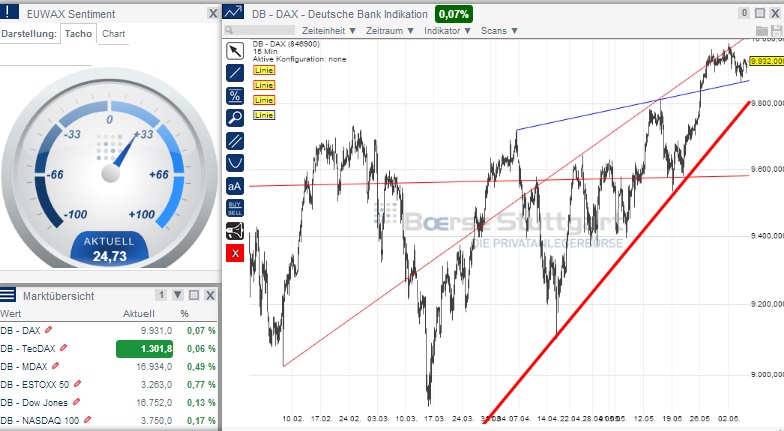Click the Aktive Konfiguration: none label
784x431 pixels.
(x=300, y=59)
